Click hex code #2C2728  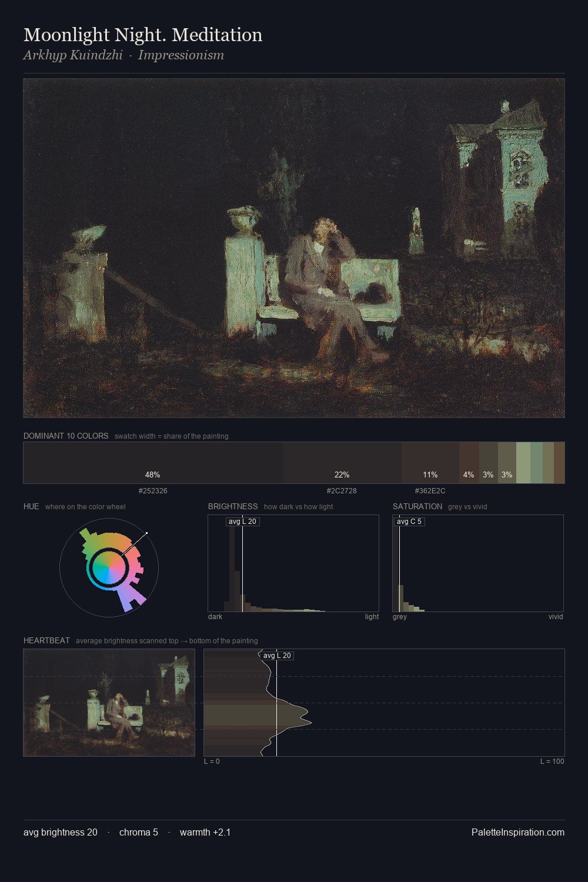(342, 491)
